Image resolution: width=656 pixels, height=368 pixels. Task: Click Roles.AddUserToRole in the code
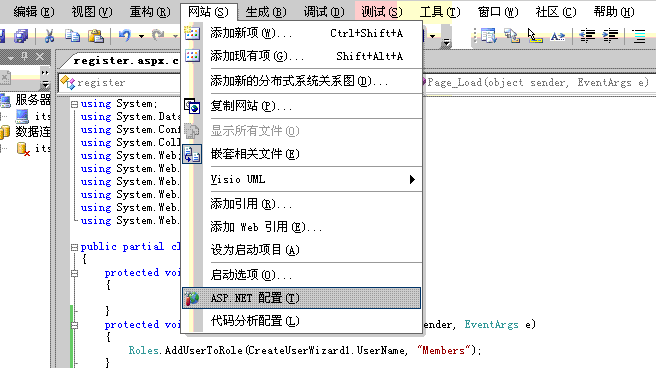pos(185,350)
